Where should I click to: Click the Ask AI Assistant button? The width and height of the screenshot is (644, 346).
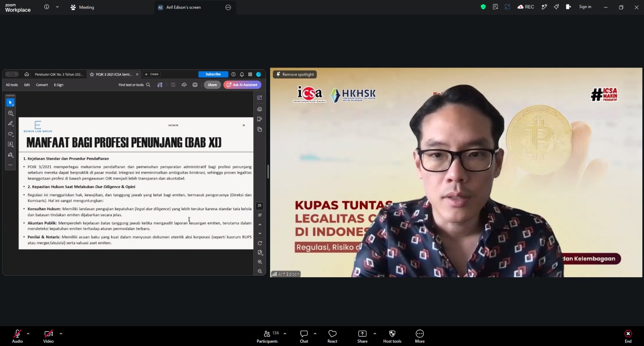coord(242,85)
